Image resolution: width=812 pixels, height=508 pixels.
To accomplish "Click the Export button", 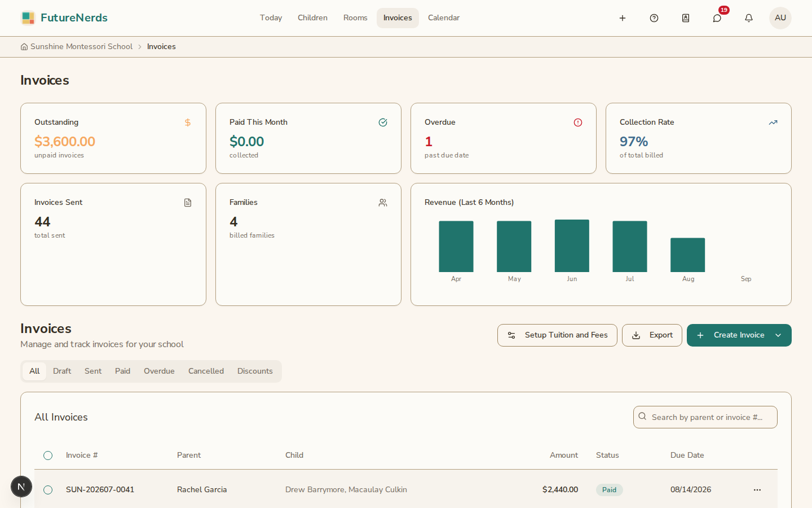I will coord(652,335).
